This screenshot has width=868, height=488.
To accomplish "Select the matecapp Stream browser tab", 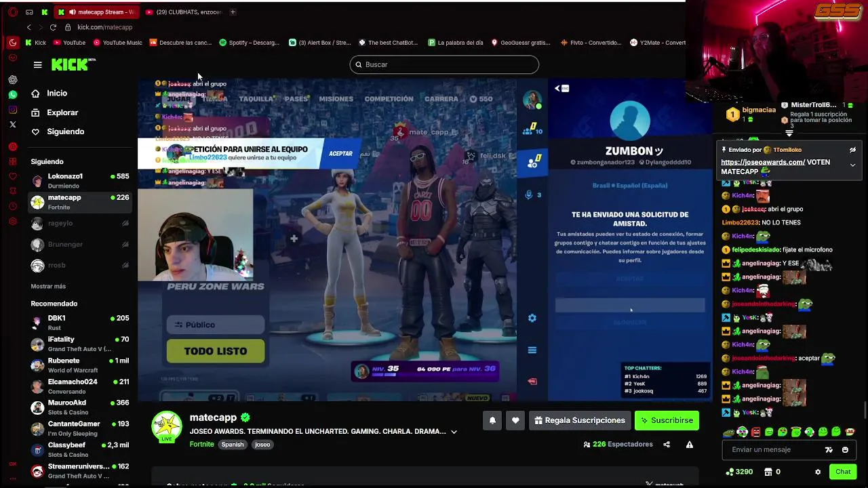I will pyautogui.click(x=97, y=12).
